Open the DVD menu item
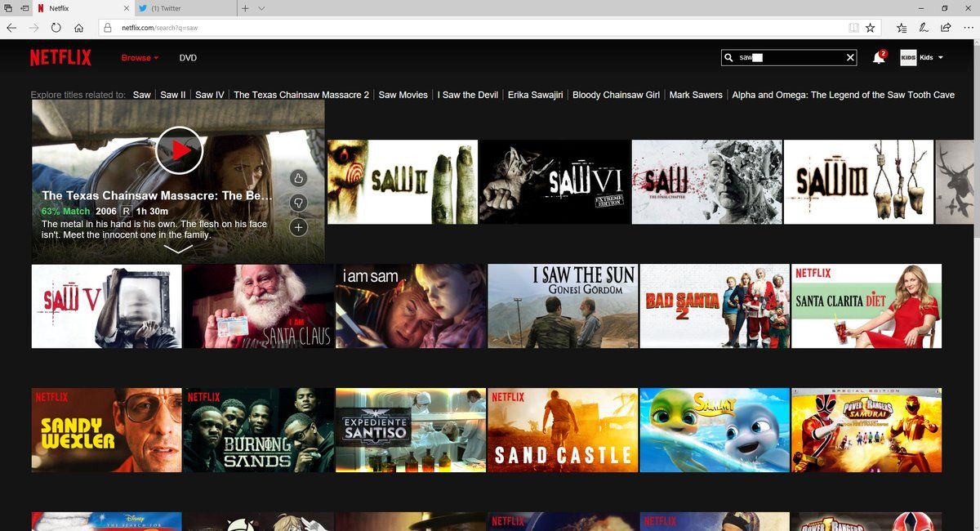980x531 pixels. (x=188, y=58)
